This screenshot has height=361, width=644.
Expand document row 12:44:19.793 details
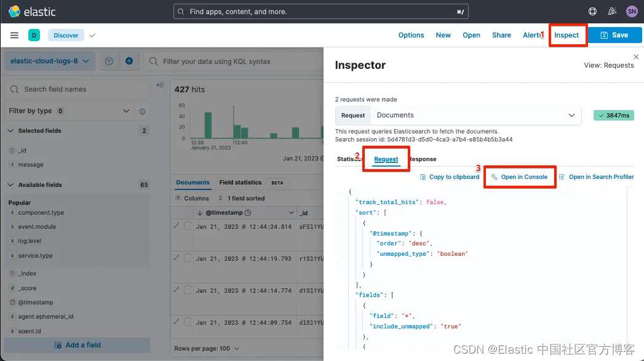coord(176,258)
